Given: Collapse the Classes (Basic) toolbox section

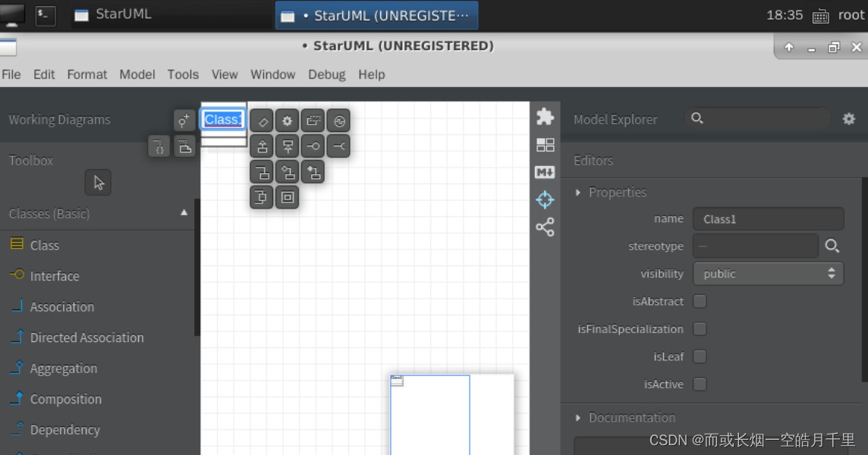Looking at the screenshot, I should (184, 213).
